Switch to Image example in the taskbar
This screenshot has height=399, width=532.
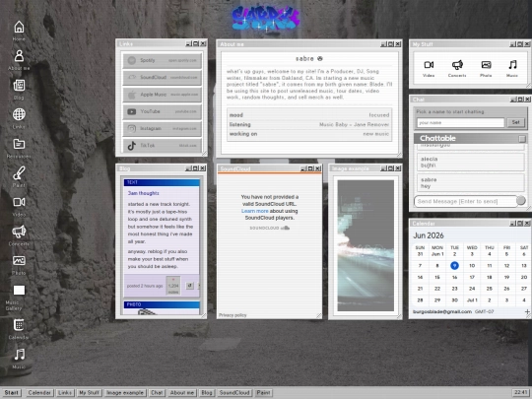pyautogui.click(x=125, y=392)
